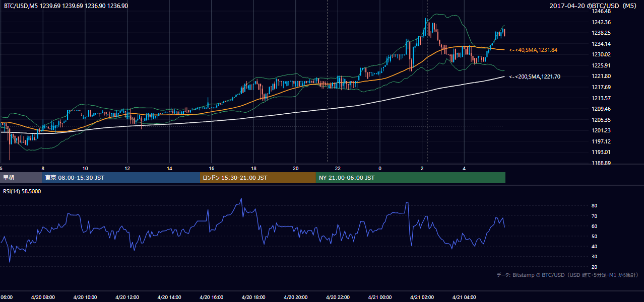
Task: Click the 4/20 20:00 date label
Action: click(x=296, y=297)
